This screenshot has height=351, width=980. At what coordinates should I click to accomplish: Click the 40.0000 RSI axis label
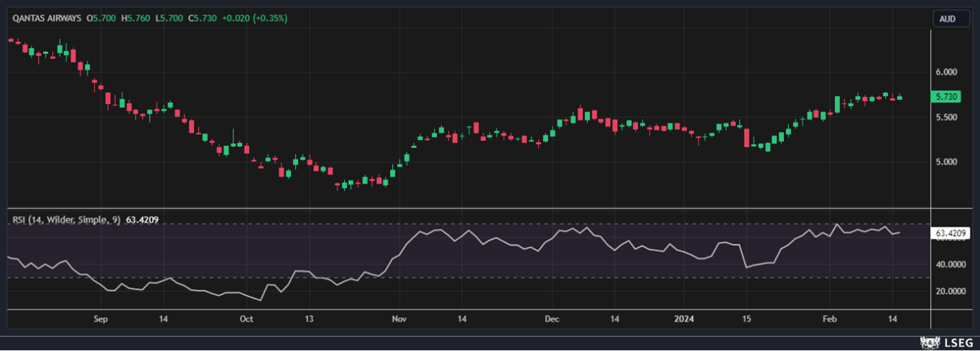[x=950, y=265]
